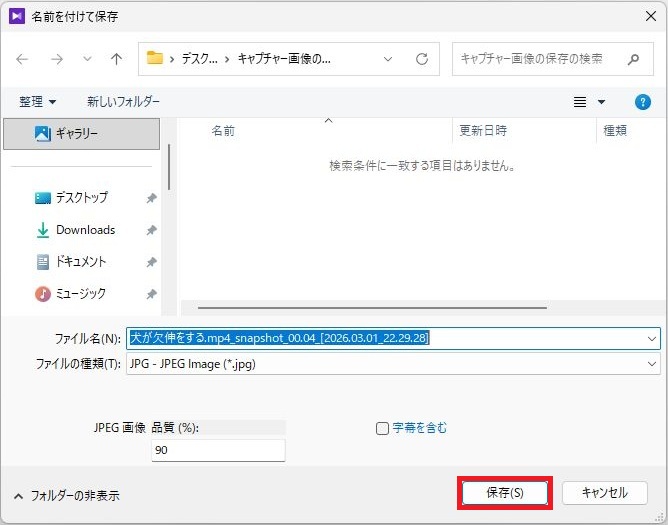
Task: Expand the file name history dropdown
Action: click(652, 338)
